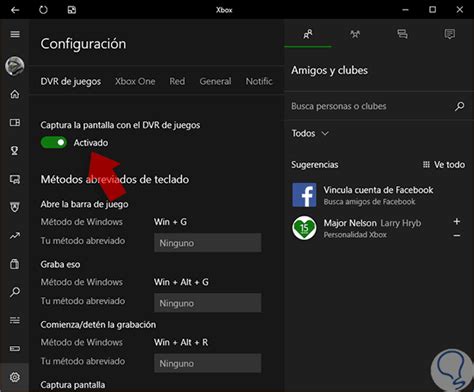Go back with the arrow in title bar

click(15, 10)
